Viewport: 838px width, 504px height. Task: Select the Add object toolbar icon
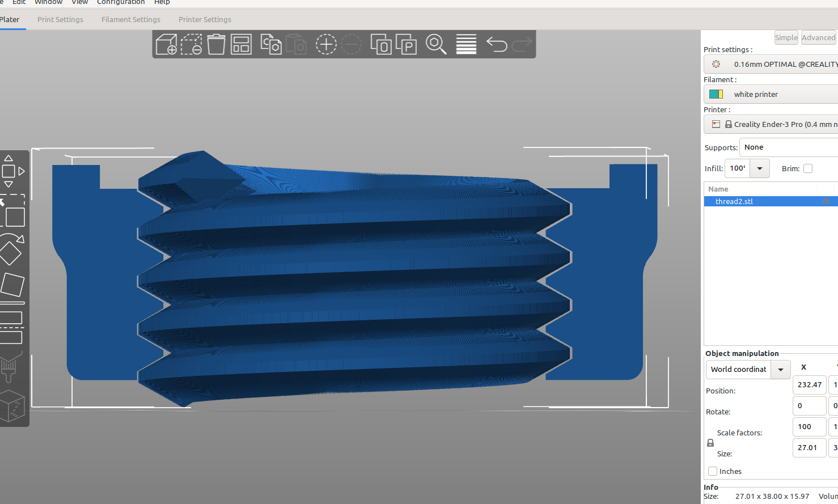(x=166, y=44)
